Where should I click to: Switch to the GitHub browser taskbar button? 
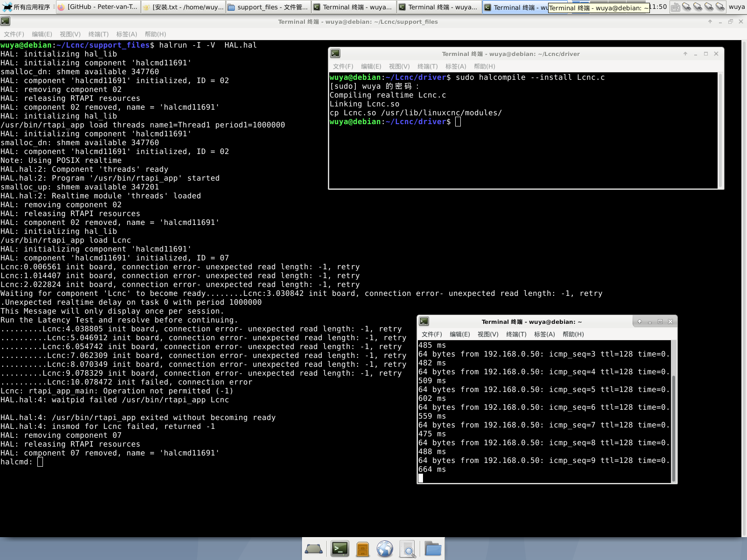coord(98,7)
